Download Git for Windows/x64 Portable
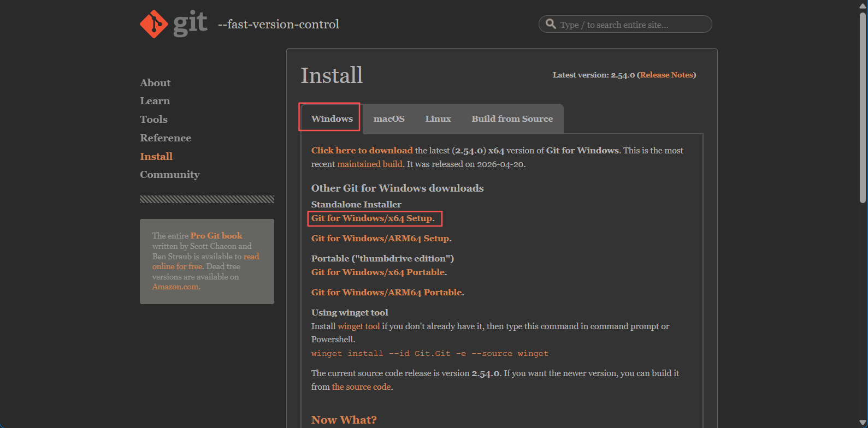This screenshot has width=868, height=428. [x=378, y=272]
